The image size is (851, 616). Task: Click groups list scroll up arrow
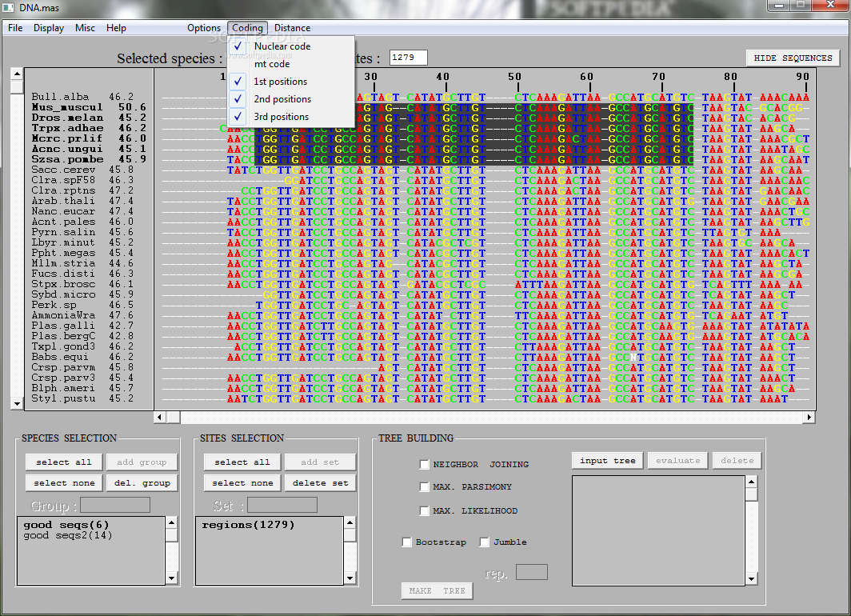click(171, 522)
